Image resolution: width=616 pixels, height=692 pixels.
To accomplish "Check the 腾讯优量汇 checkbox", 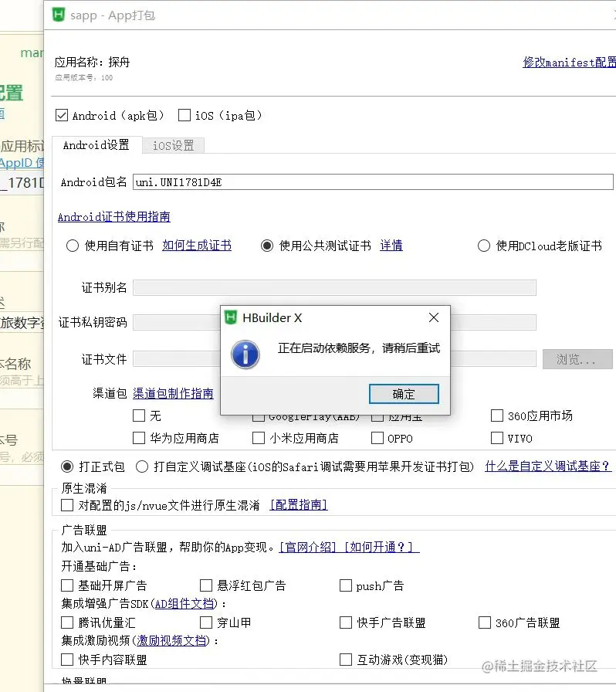I will coord(67,622).
